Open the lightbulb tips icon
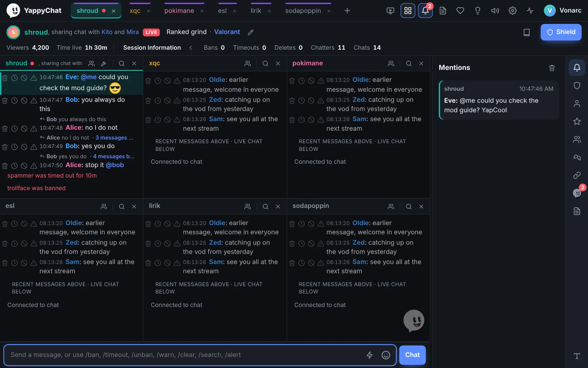The height and width of the screenshot is (368, 588). click(x=477, y=11)
